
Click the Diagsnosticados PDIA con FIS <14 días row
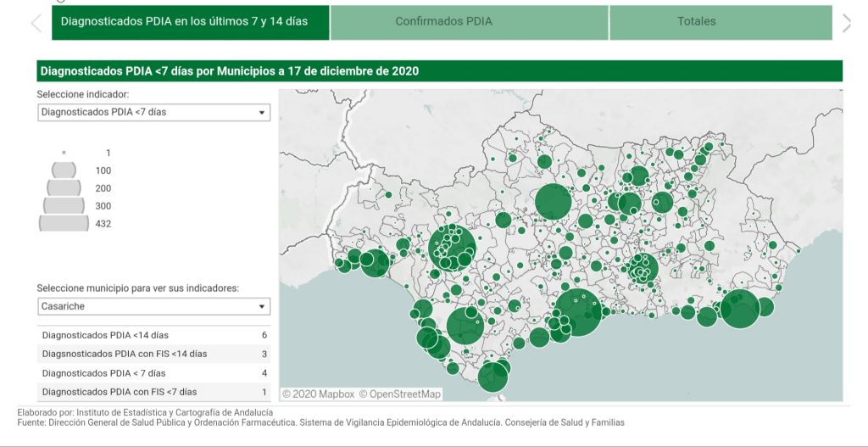pyautogui.click(x=153, y=354)
